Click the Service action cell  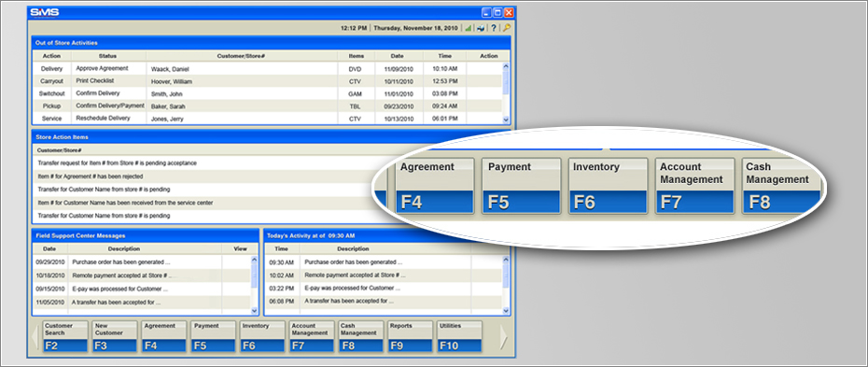point(51,118)
